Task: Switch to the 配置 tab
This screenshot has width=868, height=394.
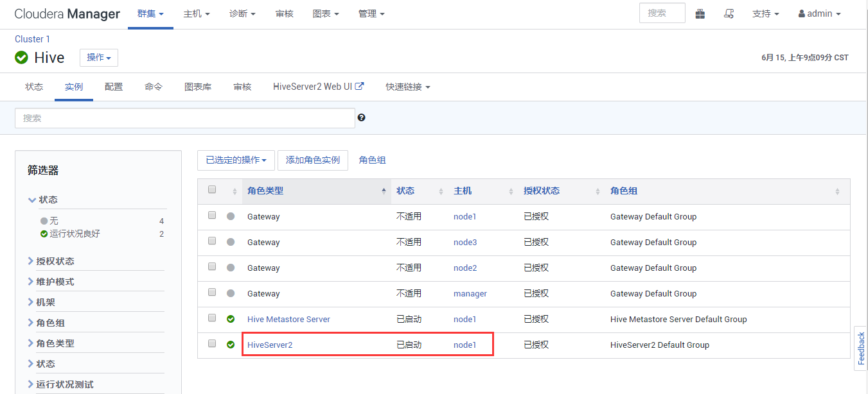Action: pyautogui.click(x=114, y=87)
